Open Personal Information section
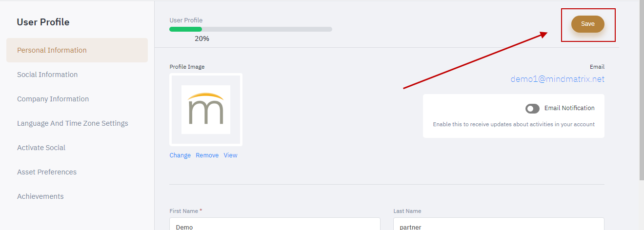 tap(77, 50)
